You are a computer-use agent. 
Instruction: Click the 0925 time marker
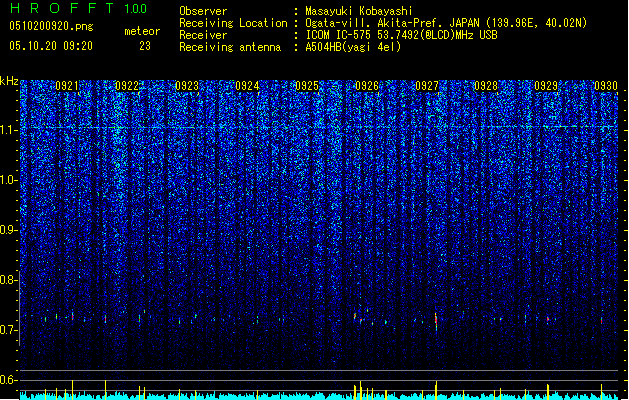tap(307, 86)
